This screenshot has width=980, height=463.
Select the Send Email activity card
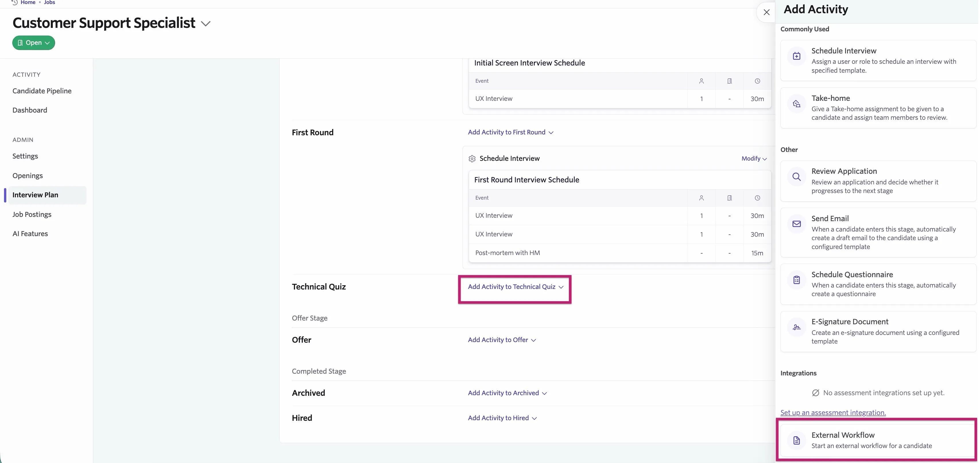click(x=878, y=232)
